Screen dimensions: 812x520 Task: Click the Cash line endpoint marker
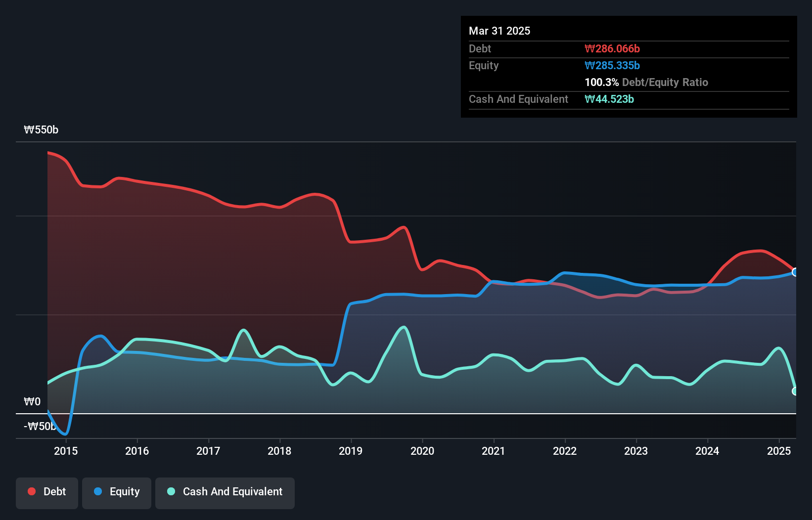(795, 391)
